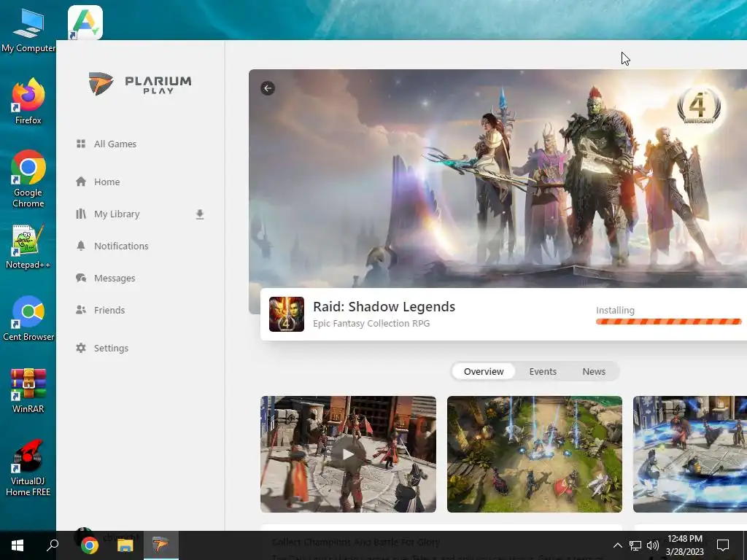This screenshot has width=747, height=560.
Task: Open Friends list
Action: point(109,310)
